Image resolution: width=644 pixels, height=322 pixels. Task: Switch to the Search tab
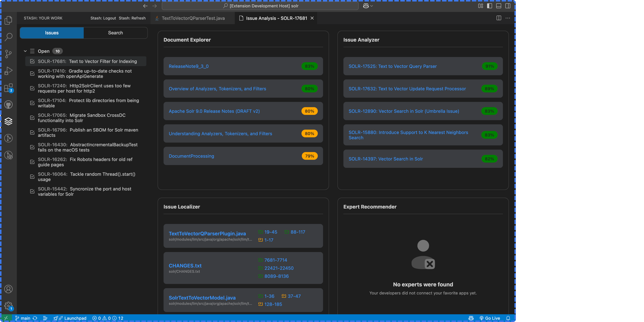point(115,33)
